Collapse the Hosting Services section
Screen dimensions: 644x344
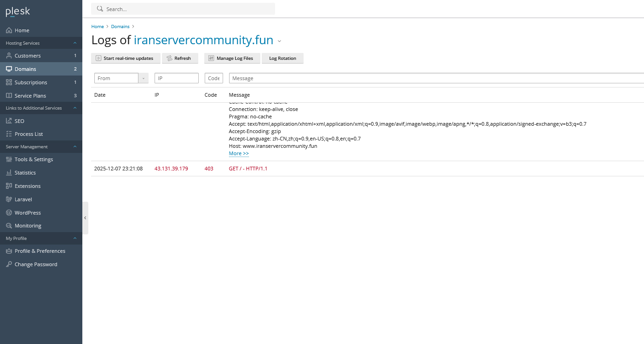[75, 43]
